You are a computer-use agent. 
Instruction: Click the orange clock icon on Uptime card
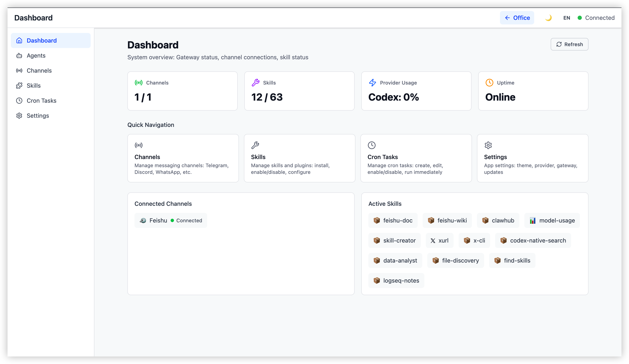[489, 83]
